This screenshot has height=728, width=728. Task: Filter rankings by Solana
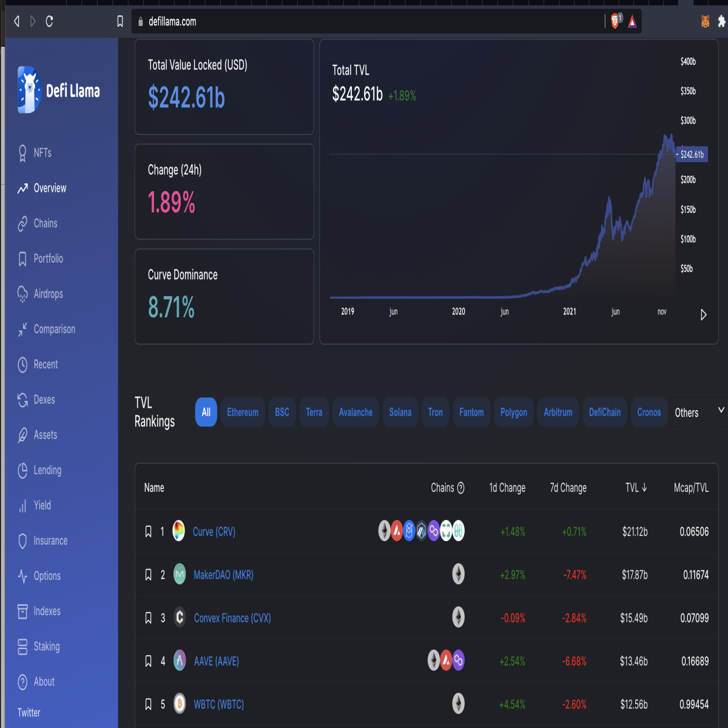click(400, 412)
